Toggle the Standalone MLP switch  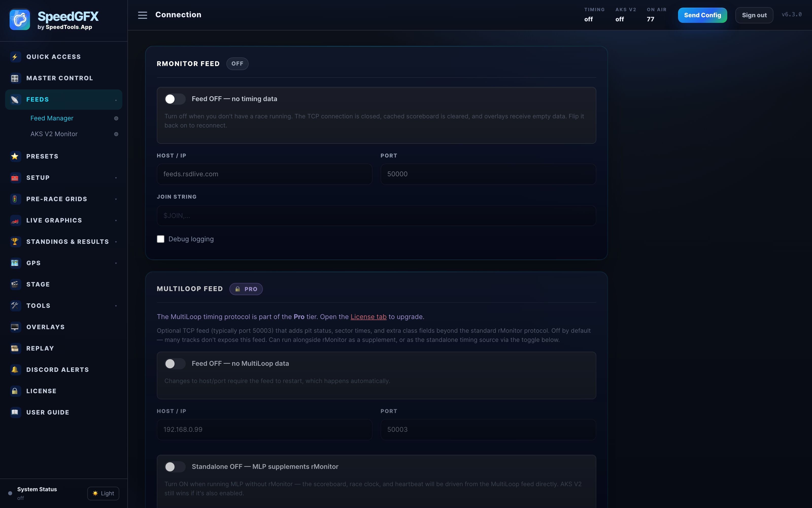click(x=175, y=467)
